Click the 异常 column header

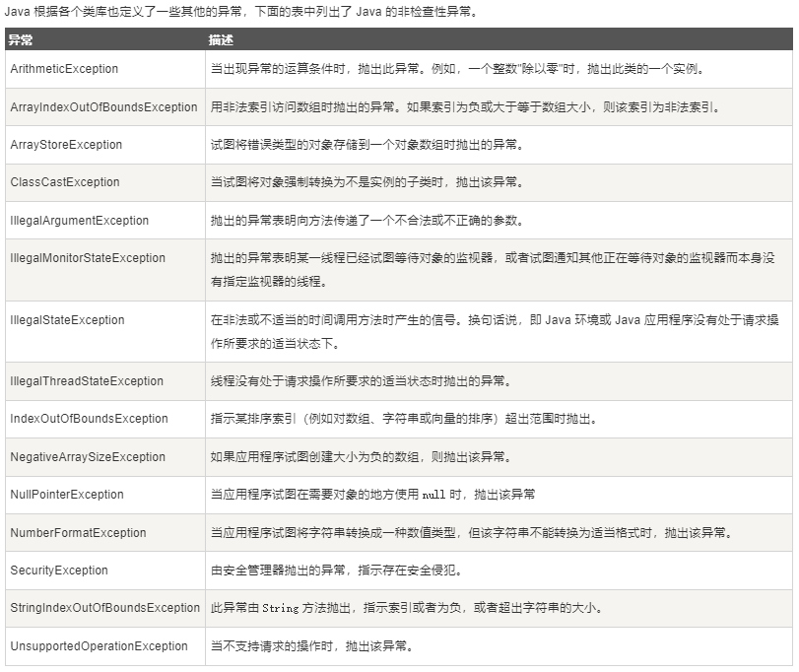point(105,39)
